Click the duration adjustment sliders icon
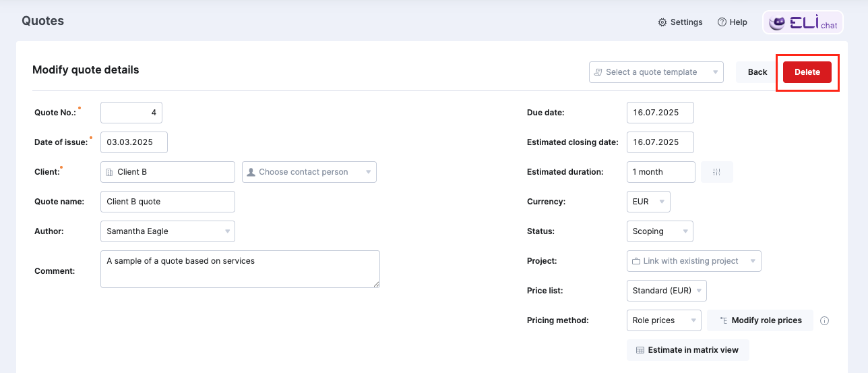Image resolution: width=868 pixels, height=373 pixels. [x=717, y=172]
